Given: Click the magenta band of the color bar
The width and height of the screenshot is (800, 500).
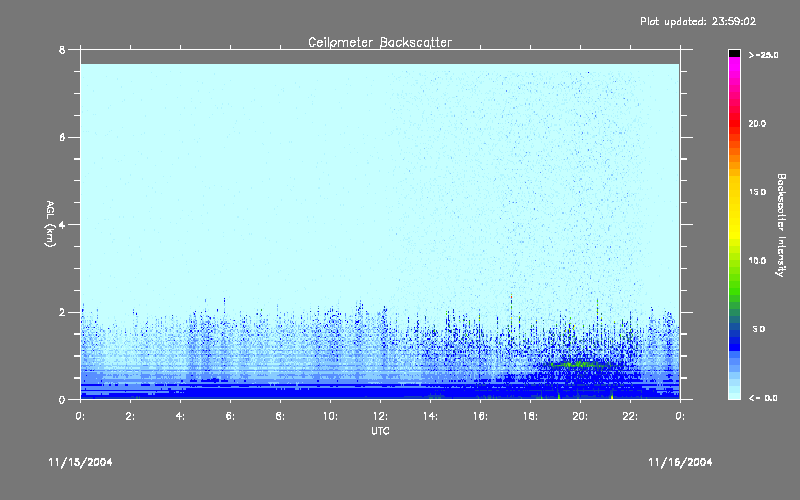Looking at the screenshot, I should click(x=734, y=69).
